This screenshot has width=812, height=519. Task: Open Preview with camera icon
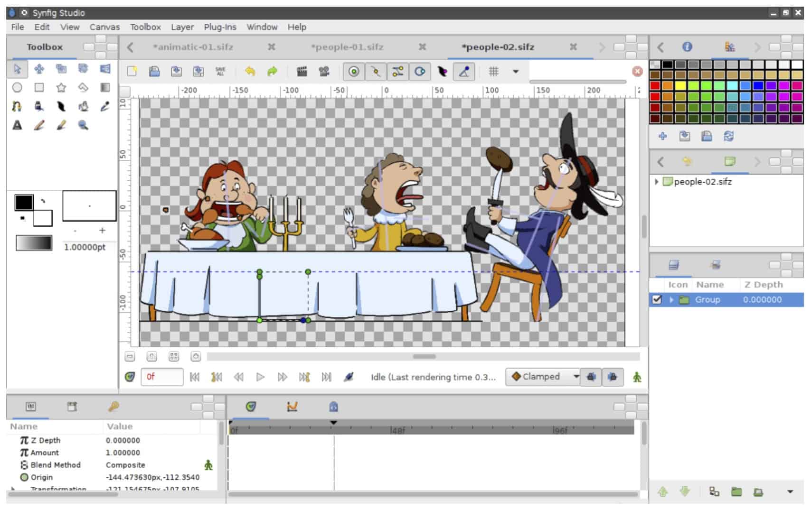pos(324,72)
